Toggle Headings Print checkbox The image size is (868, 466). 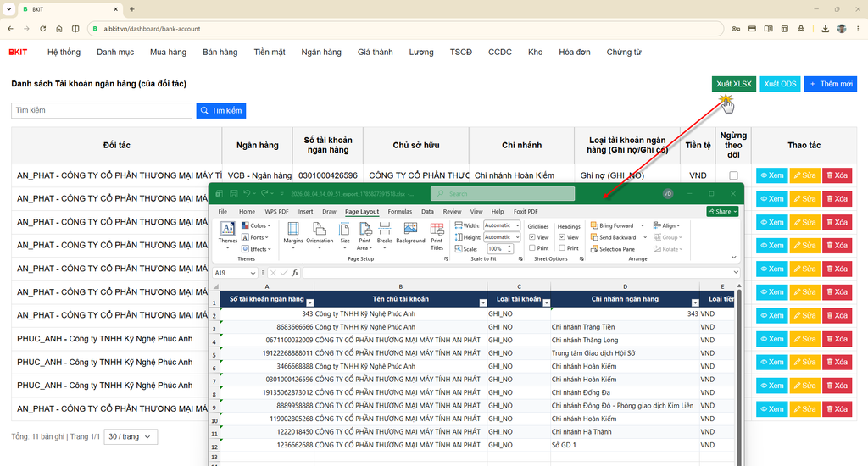(x=562, y=248)
